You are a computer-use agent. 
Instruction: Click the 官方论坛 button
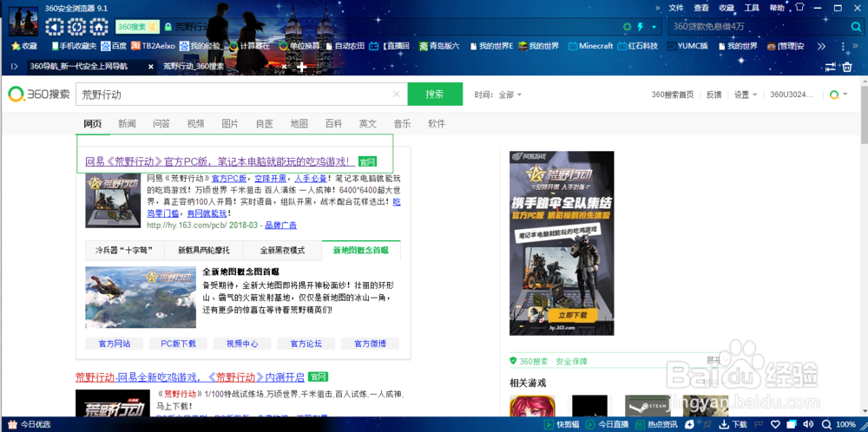pos(306,344)
